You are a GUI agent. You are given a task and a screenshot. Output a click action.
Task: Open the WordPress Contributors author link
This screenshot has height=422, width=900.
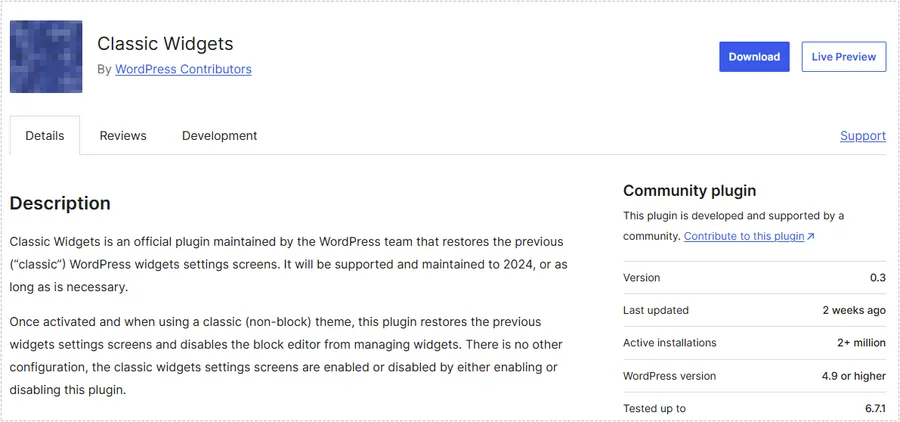tap(183, 69)
